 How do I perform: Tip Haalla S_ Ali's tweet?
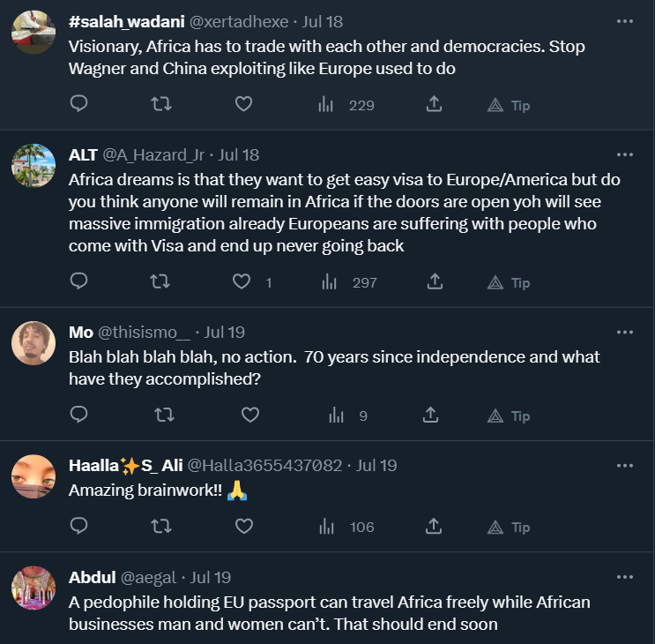coord(508,527)
